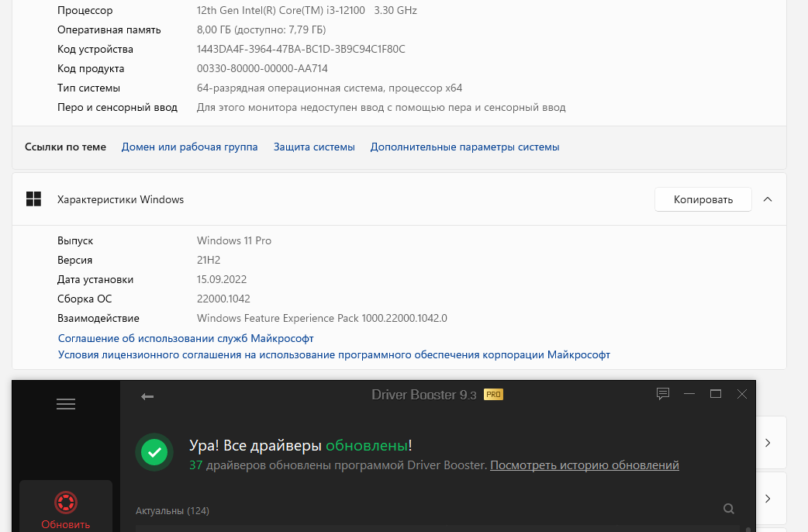The height and width of the screenshot is (532, 808).
Task: Close the Driver Booster window
Action: 742,394
